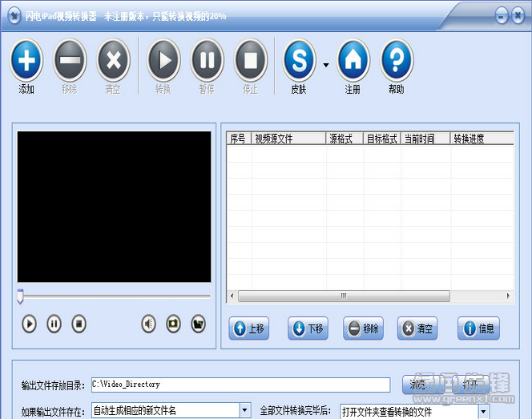This screenshot has width=532, height=419.
Task: Click the 移除 button below the file list
Action: pos(364,328)
